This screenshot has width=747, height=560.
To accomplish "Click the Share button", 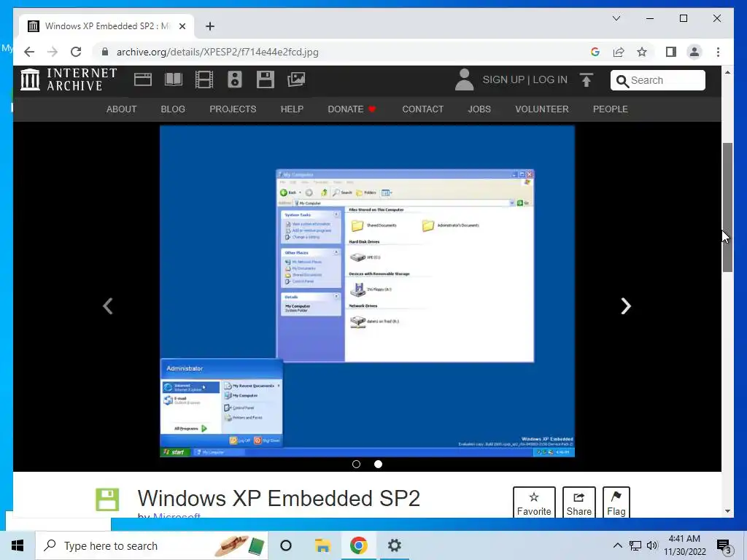I will (578, 502).
